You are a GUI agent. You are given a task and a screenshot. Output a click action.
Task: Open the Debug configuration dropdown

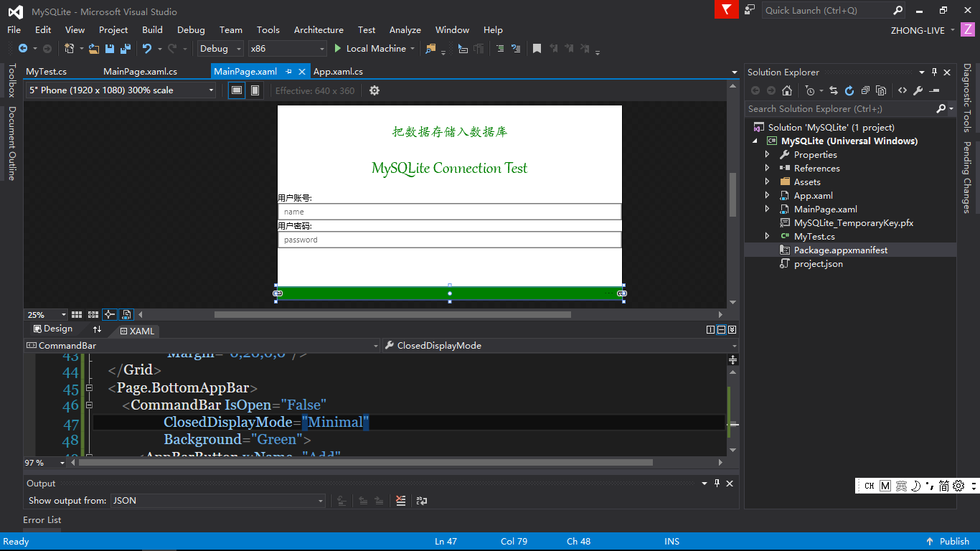(x=220, y=49)
